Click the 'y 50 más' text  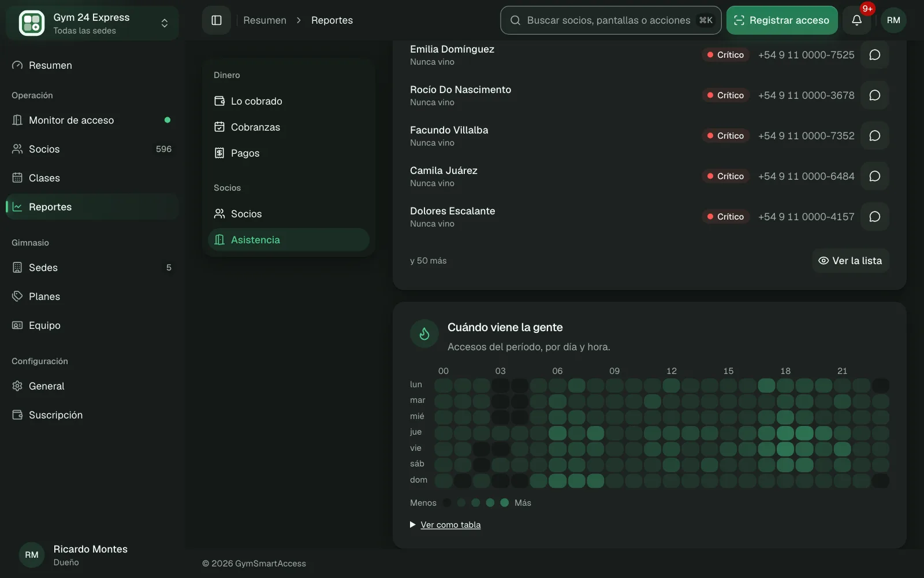pos(428,261)
